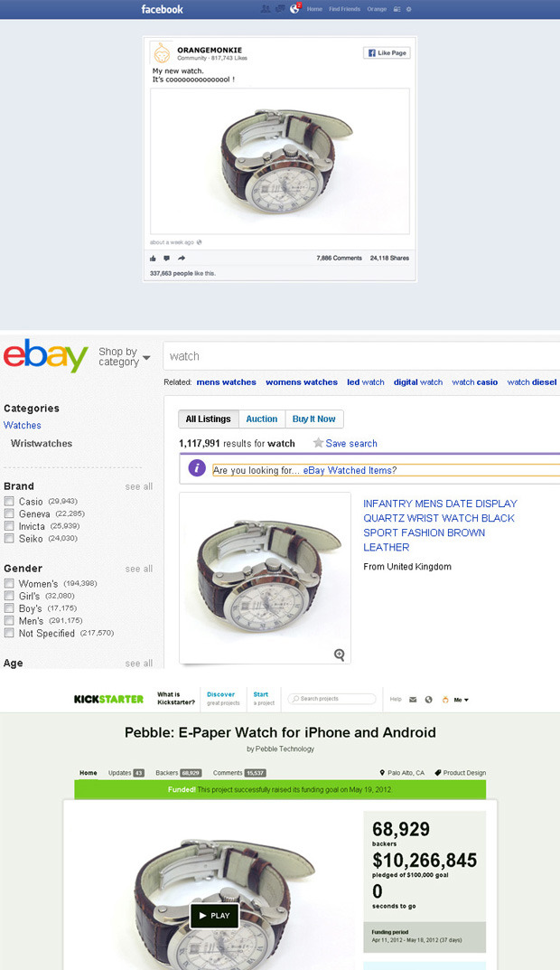Open Facebook friend requests icon
The image size is (560, 970).
click(x=266, y=9)
